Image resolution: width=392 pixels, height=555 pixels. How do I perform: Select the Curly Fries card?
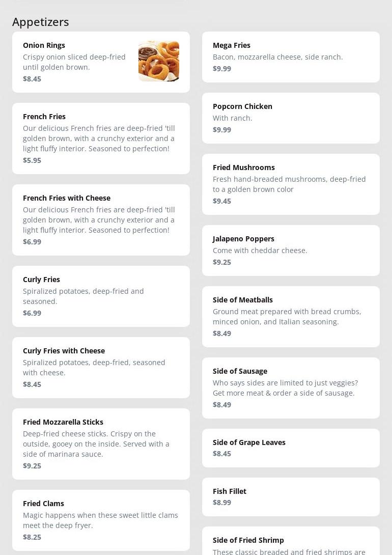click(x=101, y=296)
